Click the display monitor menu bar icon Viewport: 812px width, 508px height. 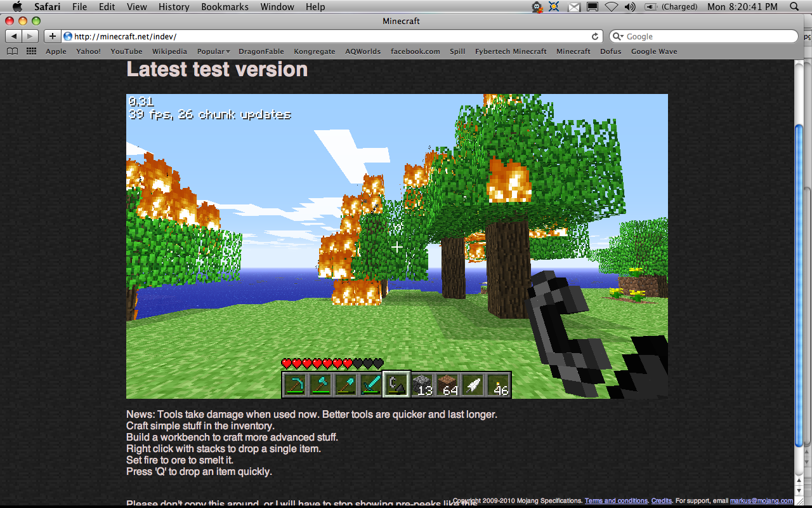click(592, 7)
